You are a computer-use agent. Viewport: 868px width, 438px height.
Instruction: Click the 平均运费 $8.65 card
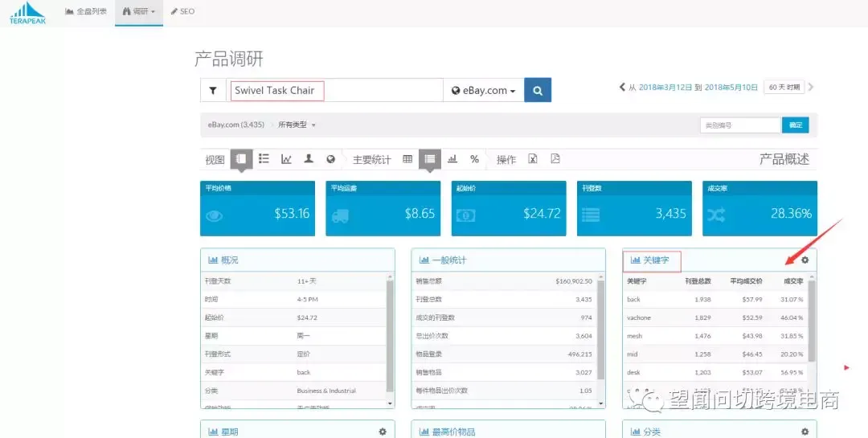(383, 208)
